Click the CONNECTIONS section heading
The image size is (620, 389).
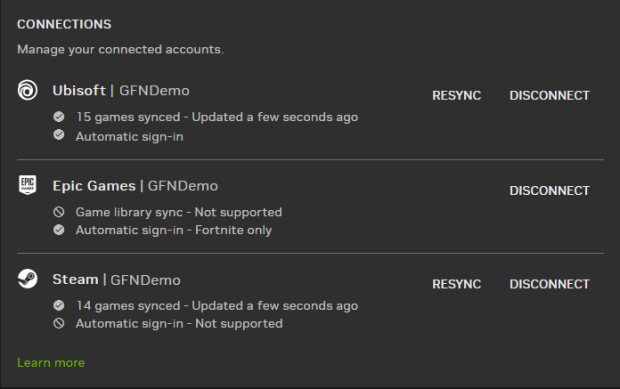[64, 24]
